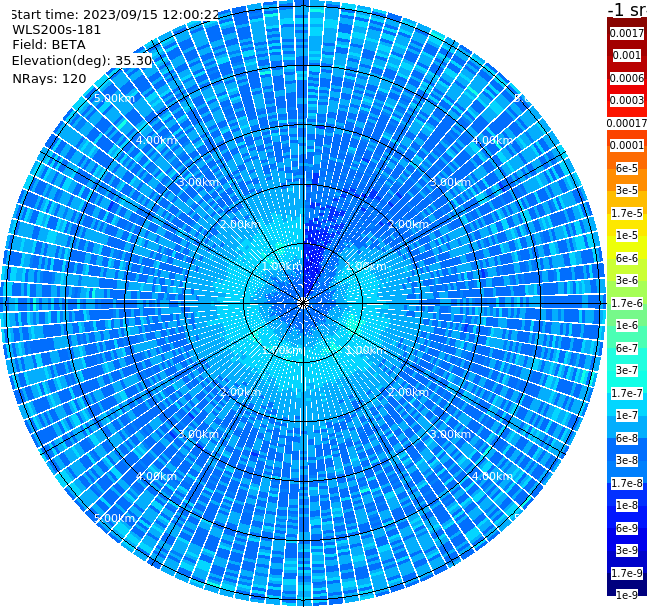This screenshot has width=647, height=607.
Task: Select the lower-right '4.00km' range ring label
Action: click(492, 476)
